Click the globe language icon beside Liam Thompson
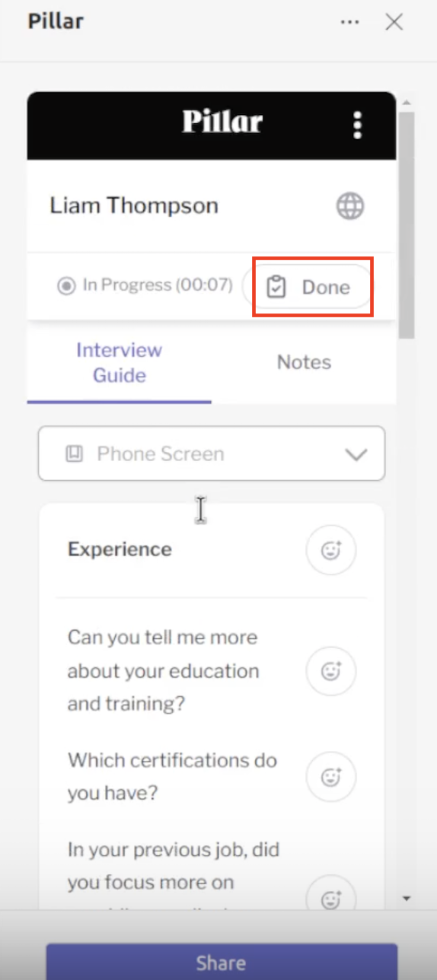The width and height of the screenshot is (437, 980). 350,205
